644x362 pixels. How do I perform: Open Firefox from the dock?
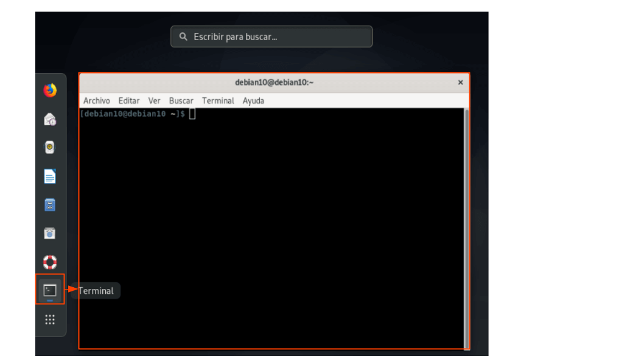click(x=50, y=91)
